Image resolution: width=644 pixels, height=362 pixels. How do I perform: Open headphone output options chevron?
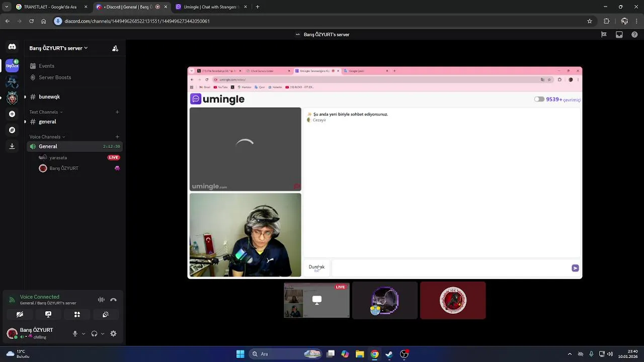[103, 333]
